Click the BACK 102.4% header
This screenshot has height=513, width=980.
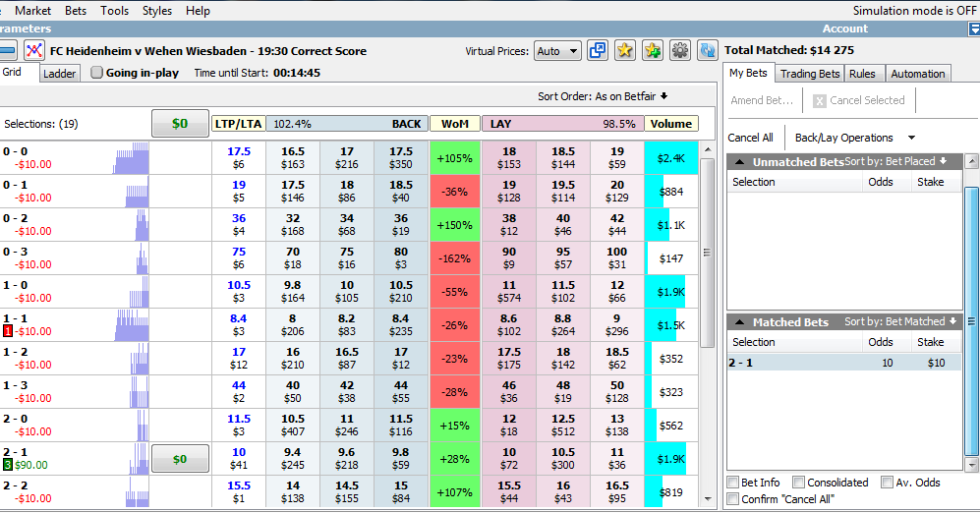click(x=347, y=124)
